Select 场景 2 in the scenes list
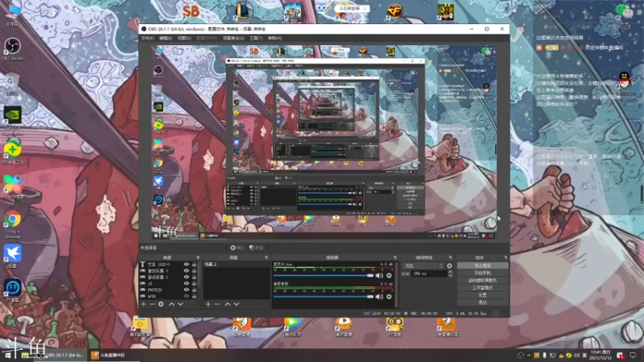Image resolution: width=644 pixels, height=362 pixels. tap(237, 265)
